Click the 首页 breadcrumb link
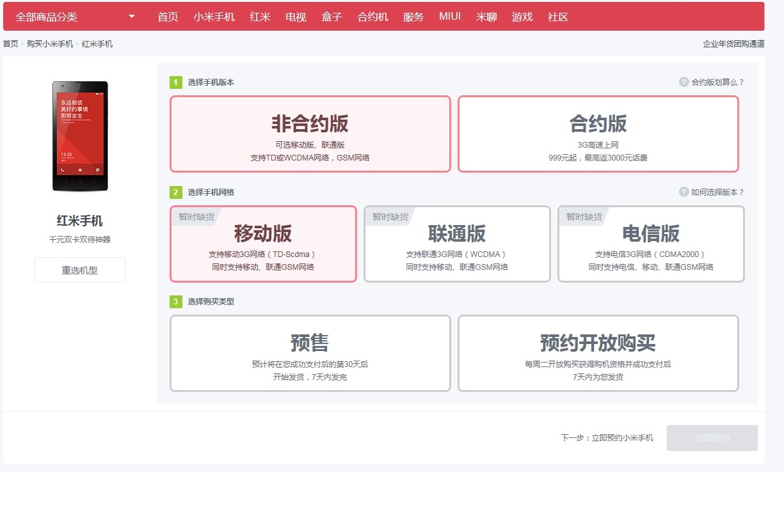 pyautogui.click(x=11, y=44)
